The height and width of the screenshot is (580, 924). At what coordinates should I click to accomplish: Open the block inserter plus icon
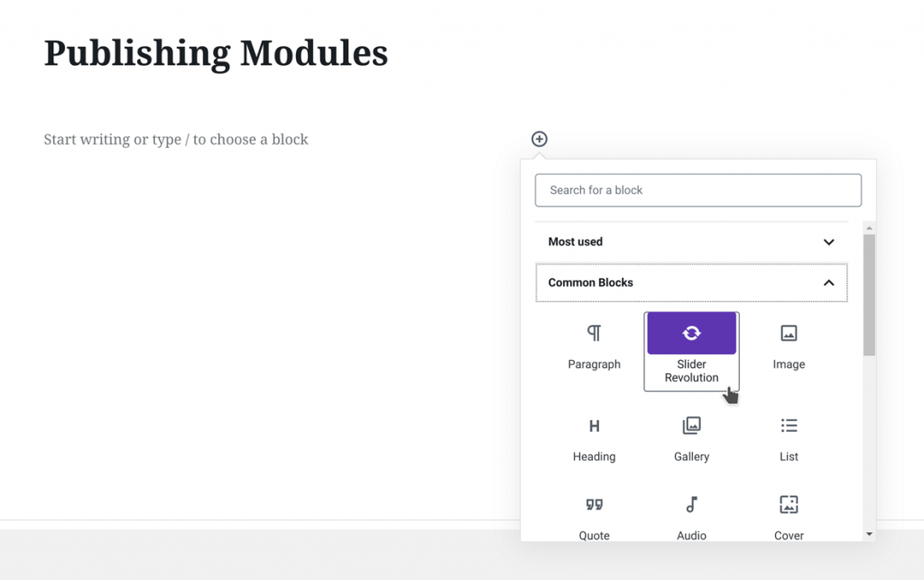click(x=540, y=139)
